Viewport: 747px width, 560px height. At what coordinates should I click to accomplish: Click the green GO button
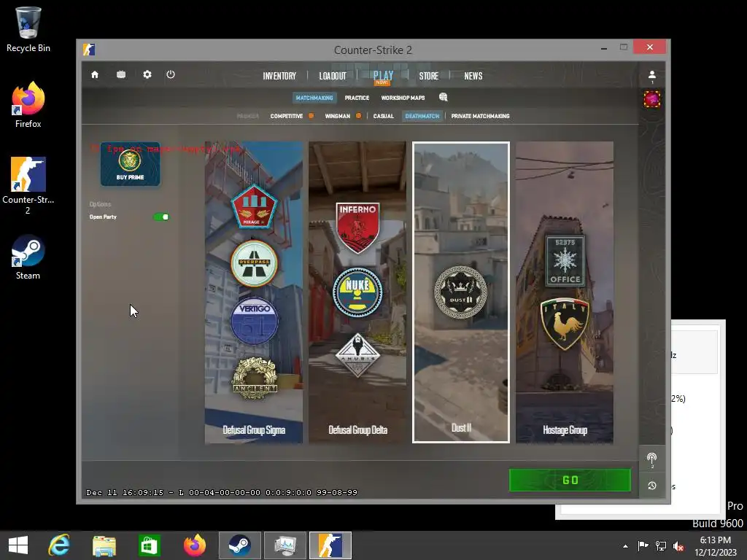click(570, 480)
